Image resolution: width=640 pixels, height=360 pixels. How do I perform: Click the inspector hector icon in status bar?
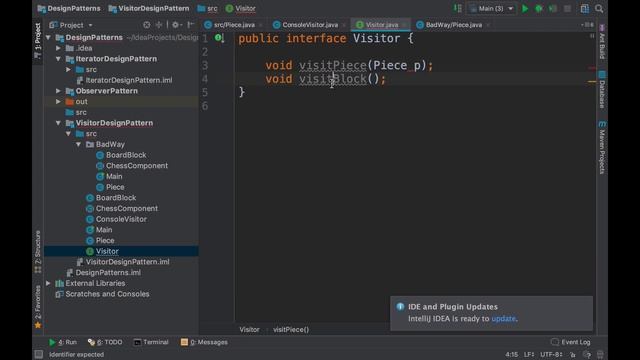587,355
